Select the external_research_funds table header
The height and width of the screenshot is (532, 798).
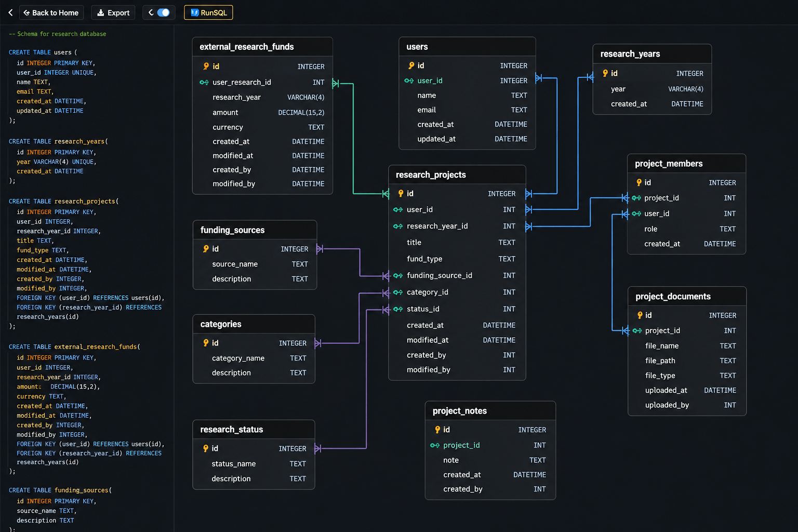tap(262, 47)
